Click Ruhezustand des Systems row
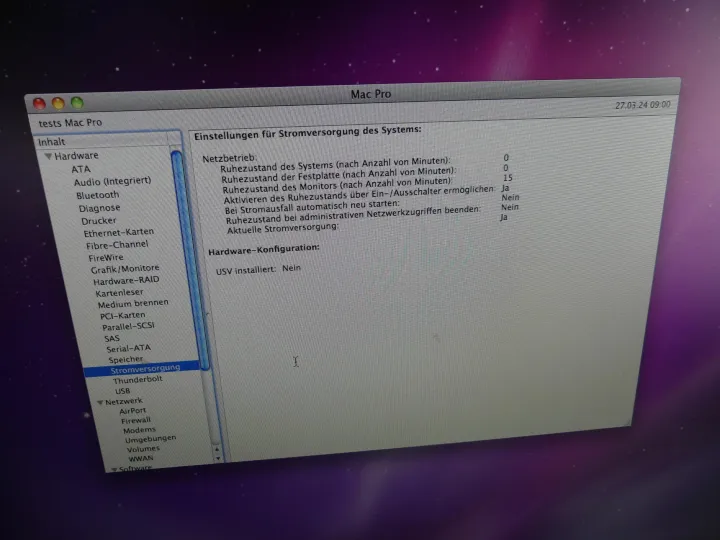This screenshot has width=720, height=540. [335, 163]
